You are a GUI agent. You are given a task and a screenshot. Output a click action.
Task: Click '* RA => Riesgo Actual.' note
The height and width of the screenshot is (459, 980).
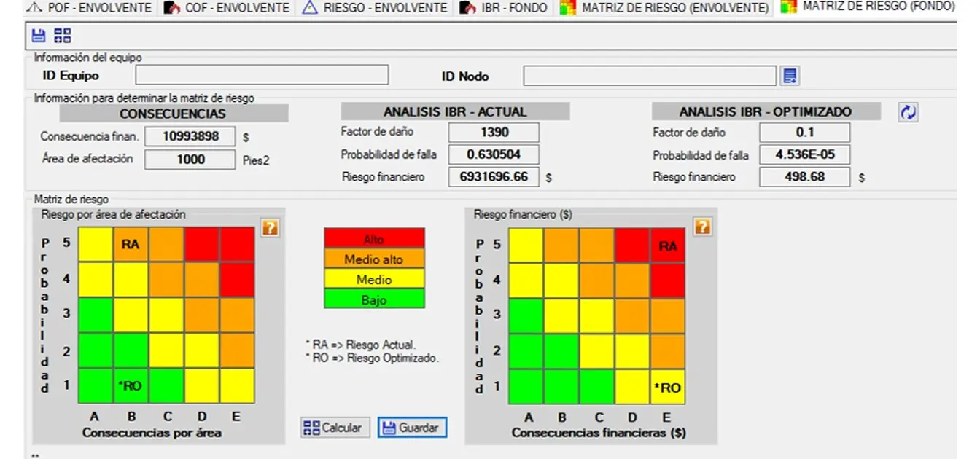360,345
